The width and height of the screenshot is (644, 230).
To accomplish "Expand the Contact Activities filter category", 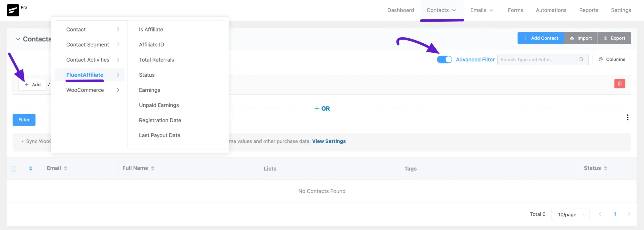I will pos(90,60).
